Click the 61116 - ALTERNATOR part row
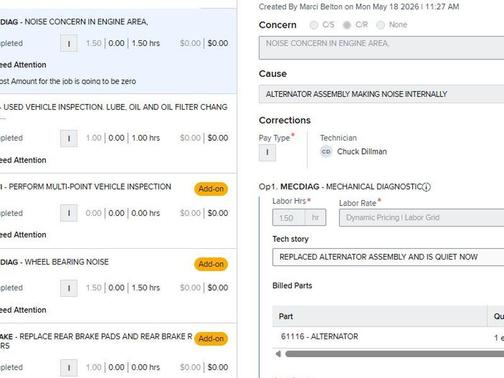504x378 pixels. 388,337
